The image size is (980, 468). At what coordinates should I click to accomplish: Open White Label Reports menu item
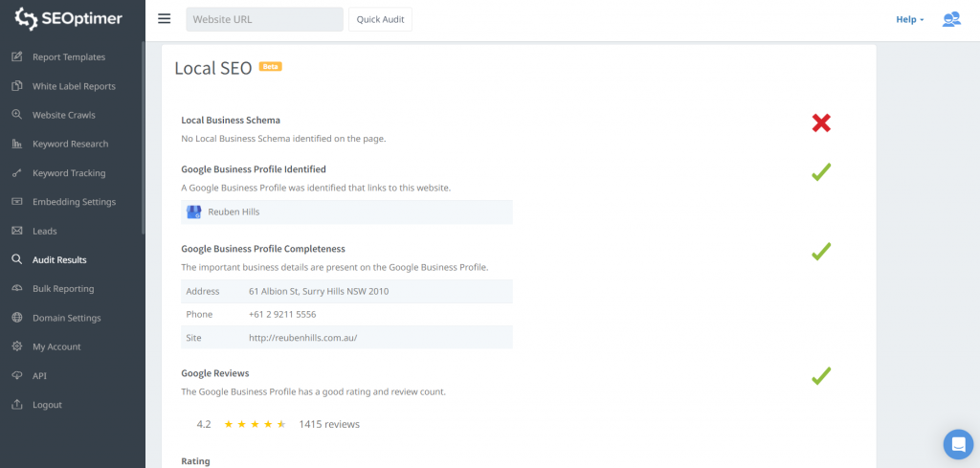click(74, 86)
